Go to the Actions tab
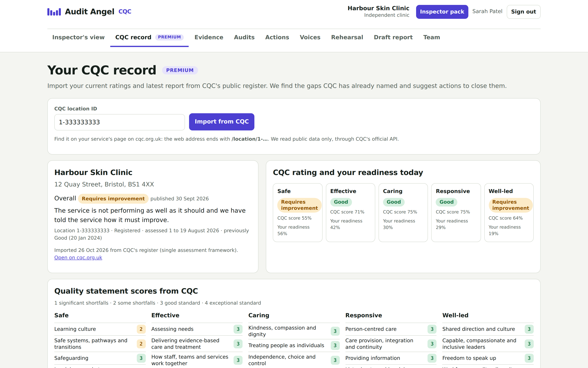Screen dimensions: 588x368 277,37
